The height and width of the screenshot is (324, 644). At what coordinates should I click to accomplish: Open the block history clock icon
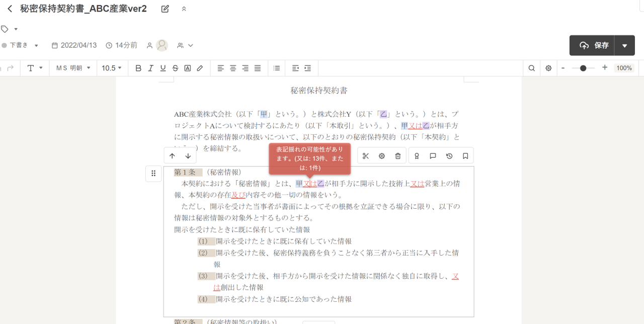click(449, 156)
